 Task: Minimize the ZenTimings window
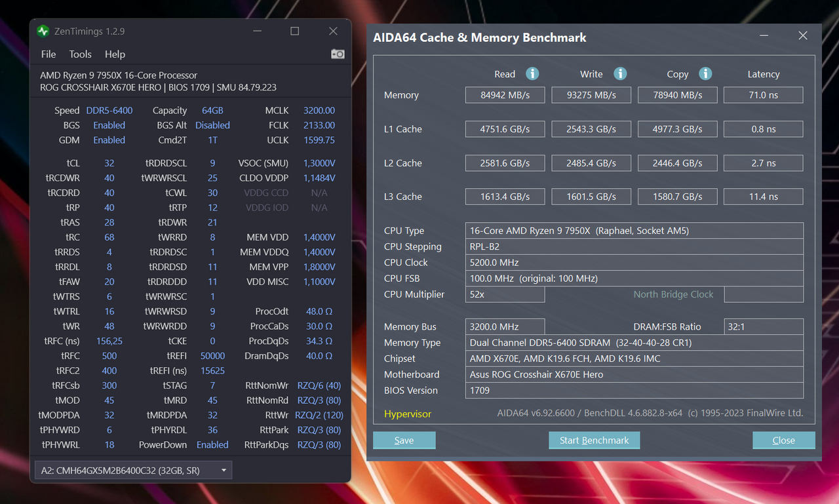click(x=256, y=31)
